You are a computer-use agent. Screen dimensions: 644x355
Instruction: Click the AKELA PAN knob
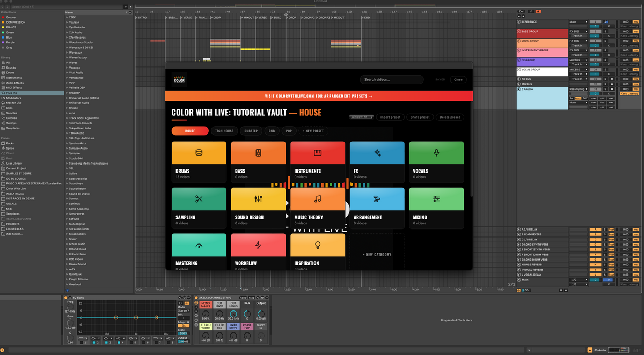tap(247, 314)
